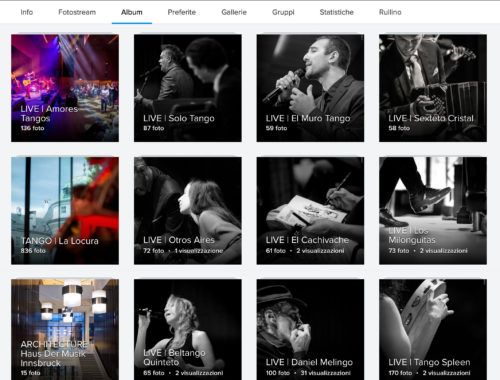The width and height of the screenshot is (500, 380).
Task: Select the Album tab
Action: pos(132,12)
